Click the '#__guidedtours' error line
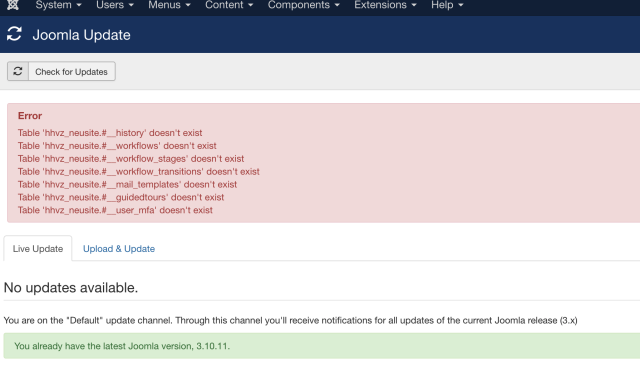 click(x=121, y=197)
